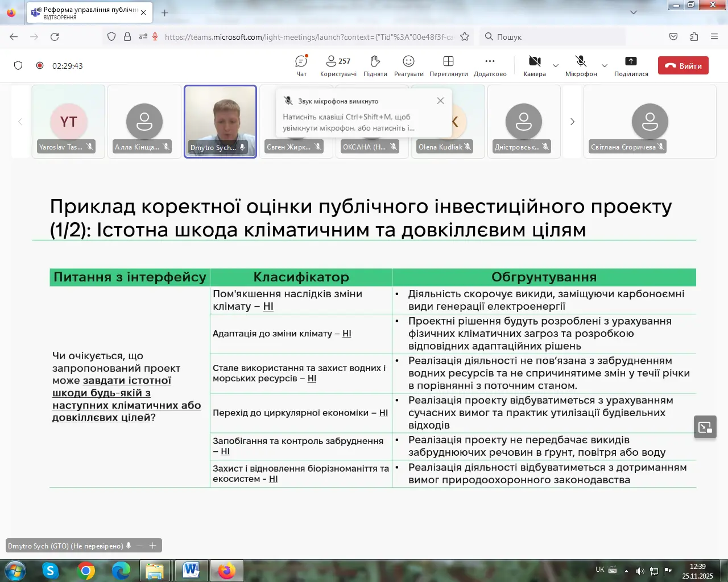
Task: Show next participants with right chevron
Action: 572,122
